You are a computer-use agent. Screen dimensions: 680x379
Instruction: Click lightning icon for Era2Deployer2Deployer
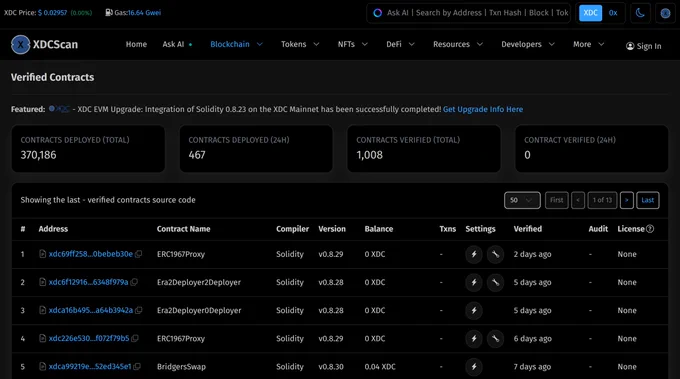coord(474,282)
